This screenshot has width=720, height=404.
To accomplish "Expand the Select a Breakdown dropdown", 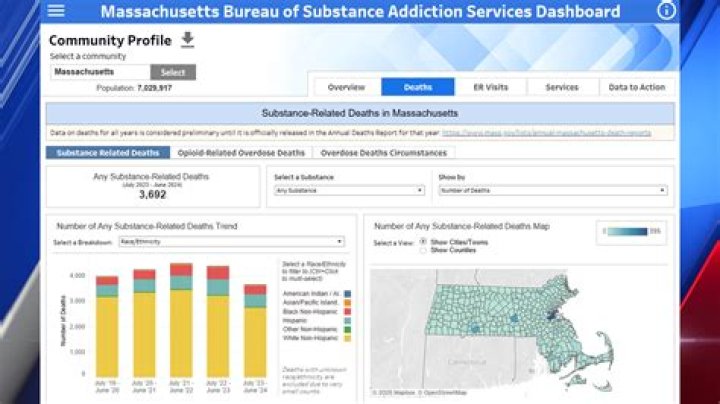I will point(231,241).
